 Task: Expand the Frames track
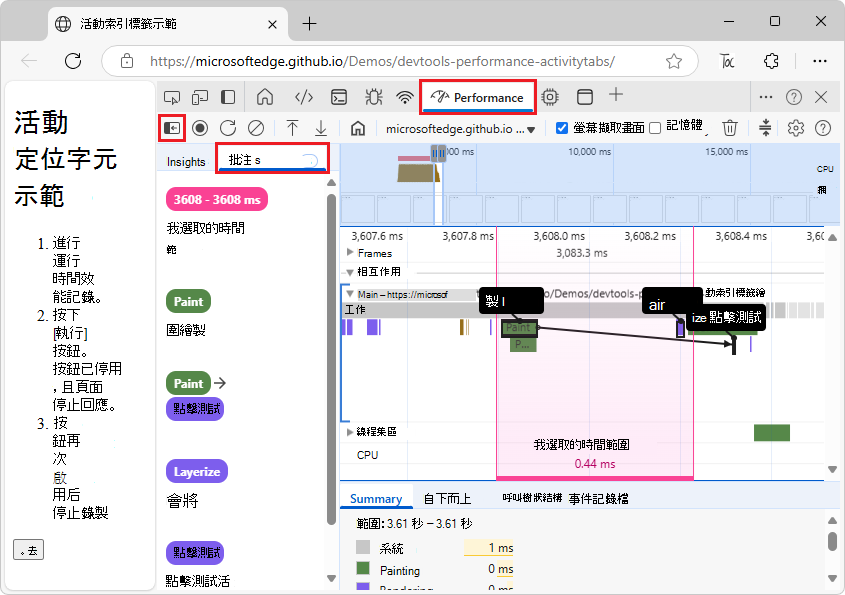pos(350,252)
